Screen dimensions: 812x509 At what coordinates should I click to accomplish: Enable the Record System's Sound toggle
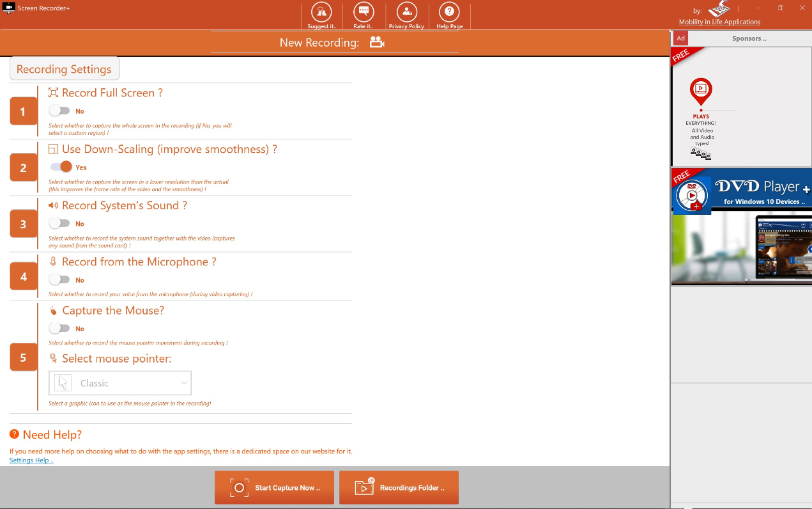[59, 223]
